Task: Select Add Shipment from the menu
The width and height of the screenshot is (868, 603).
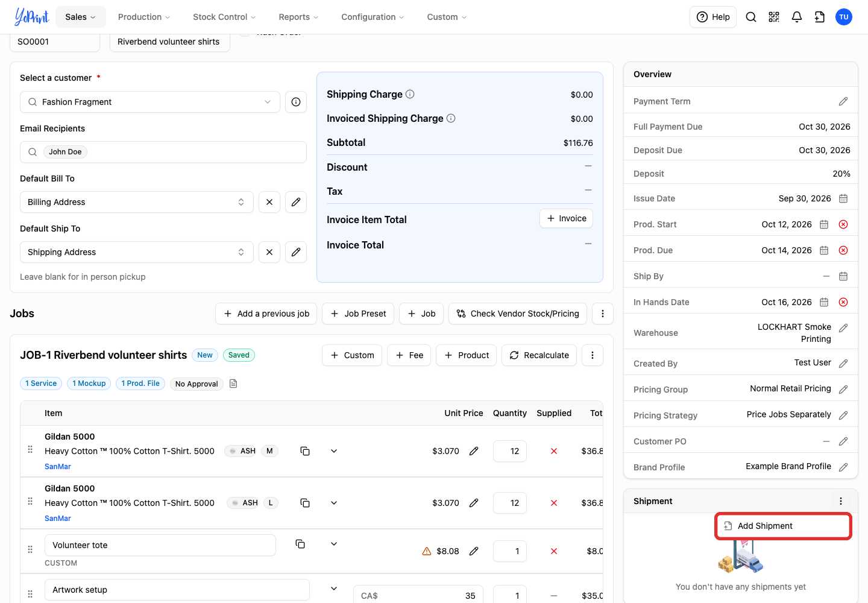Action: tap(783, 526)
